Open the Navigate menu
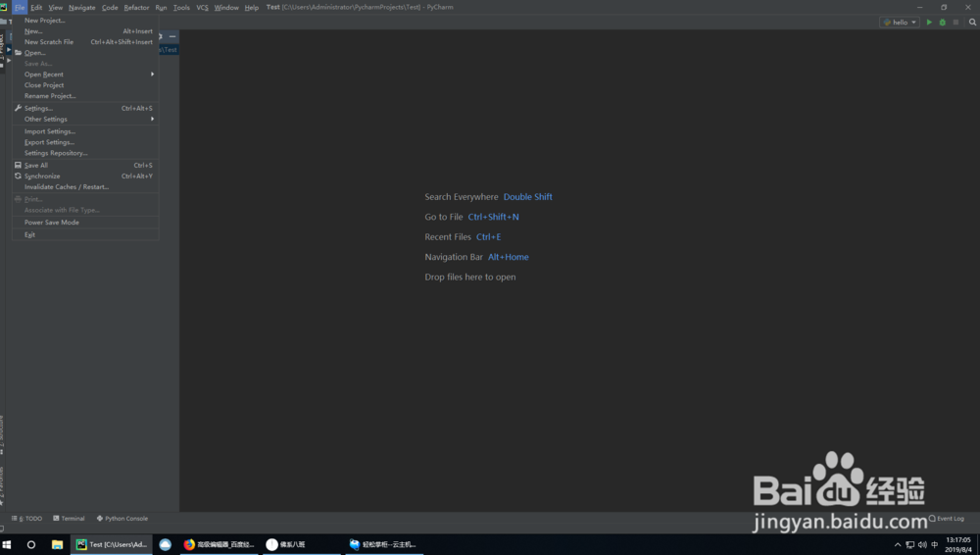 [82, 8]
